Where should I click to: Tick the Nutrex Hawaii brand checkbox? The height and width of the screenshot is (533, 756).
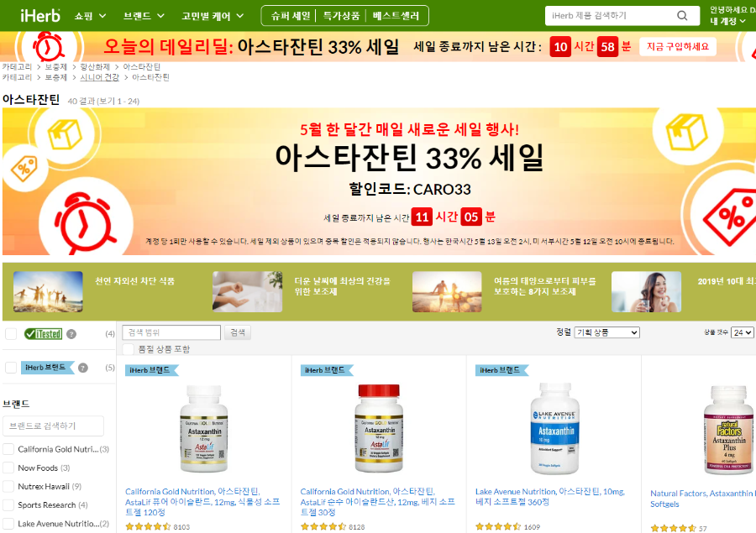click(x=8, y=486)
